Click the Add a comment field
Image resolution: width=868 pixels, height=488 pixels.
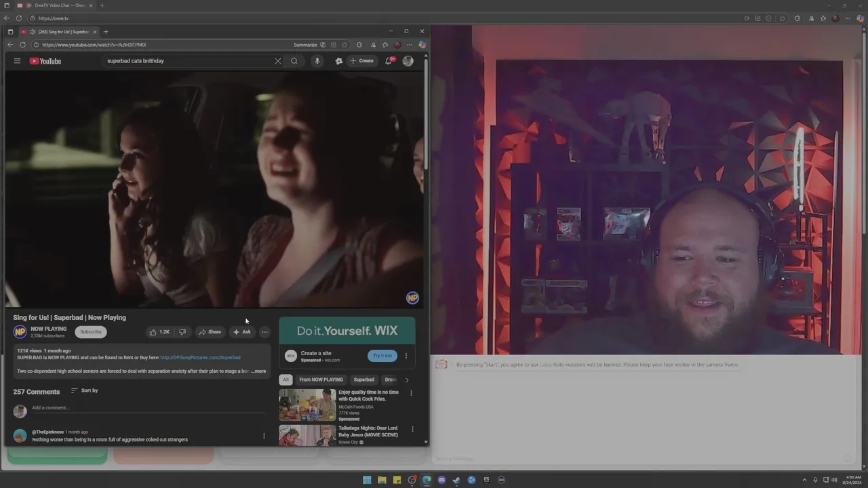point(148,408)
